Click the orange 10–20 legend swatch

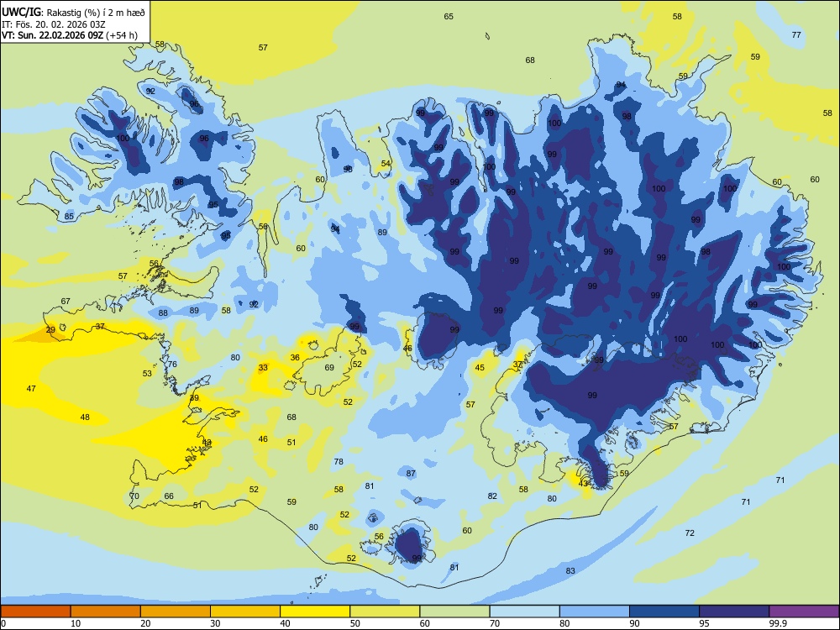pos(106,612)
